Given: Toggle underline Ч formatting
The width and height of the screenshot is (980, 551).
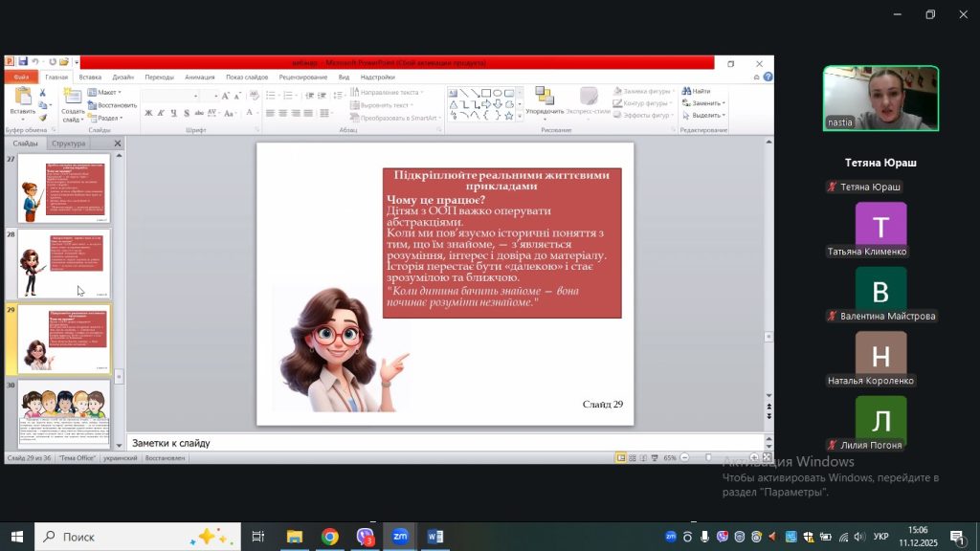Looking at the screenshot, I should 174,113.
